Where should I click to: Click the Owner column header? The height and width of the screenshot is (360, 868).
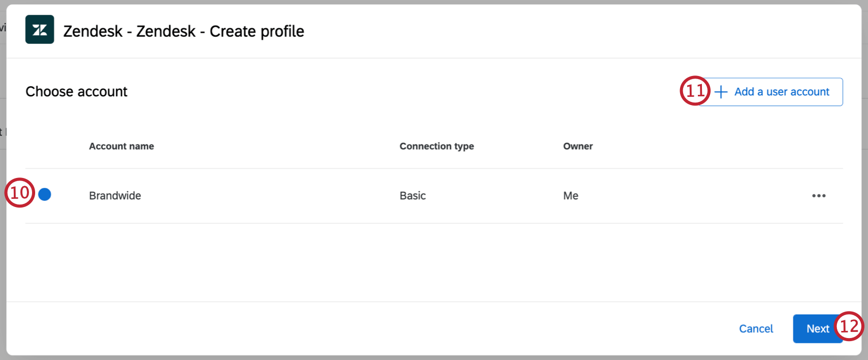(x=578, y=146)
